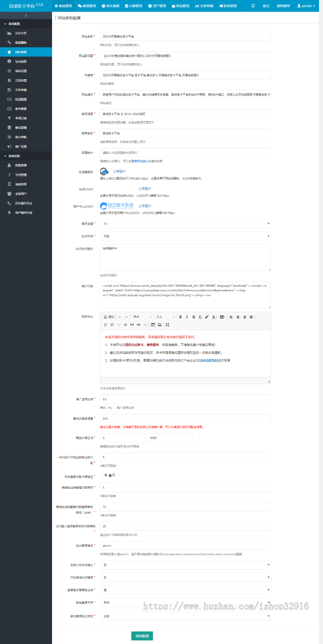323x644 pixels.
Task: Open the 系统公告自动弹出 dropdown
Action: point(185,565)
